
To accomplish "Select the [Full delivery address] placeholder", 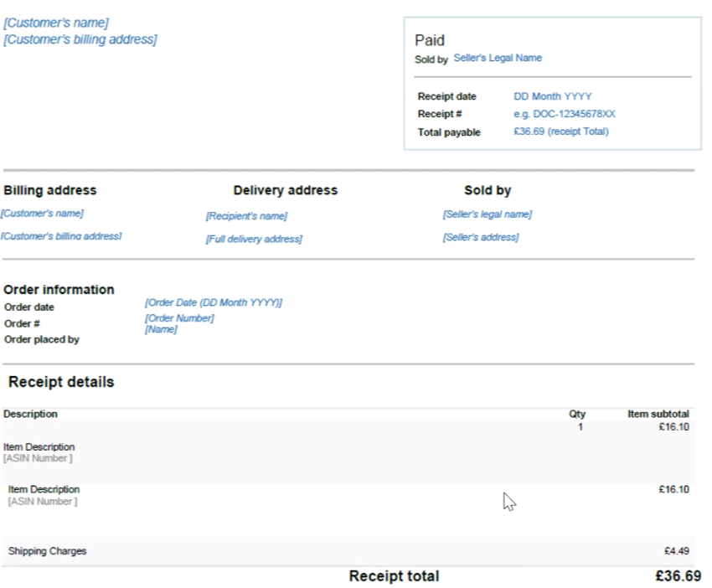I will (x=254, y=240).
